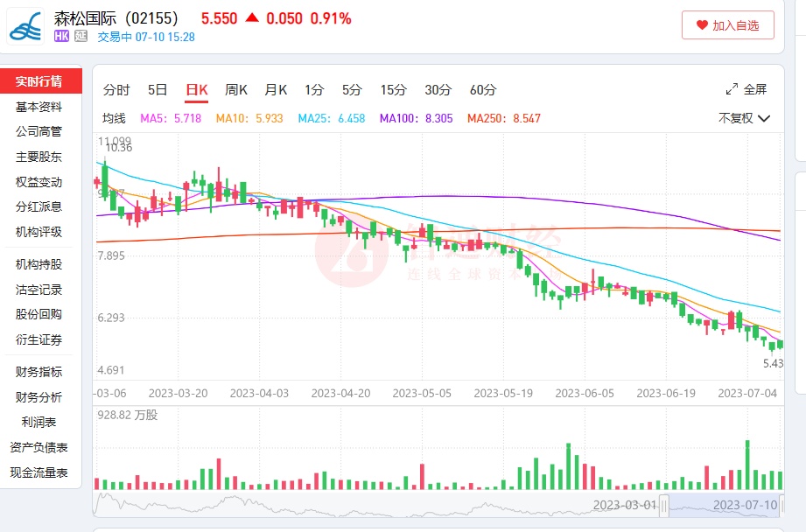Screen dimensions: 806x532
Task: Switch to the 周K weekly chart tab
Action: pyautogui.click(x=236, y=89)
